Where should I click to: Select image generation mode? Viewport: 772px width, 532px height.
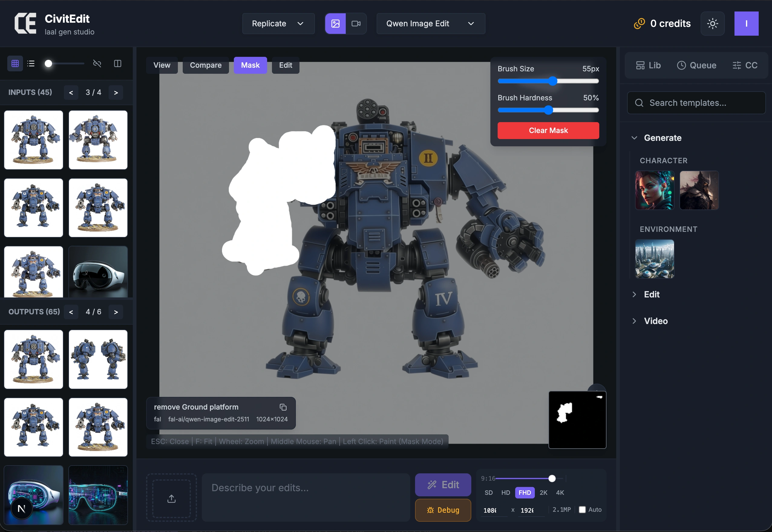pyautogui.click(x=335, y=24)
